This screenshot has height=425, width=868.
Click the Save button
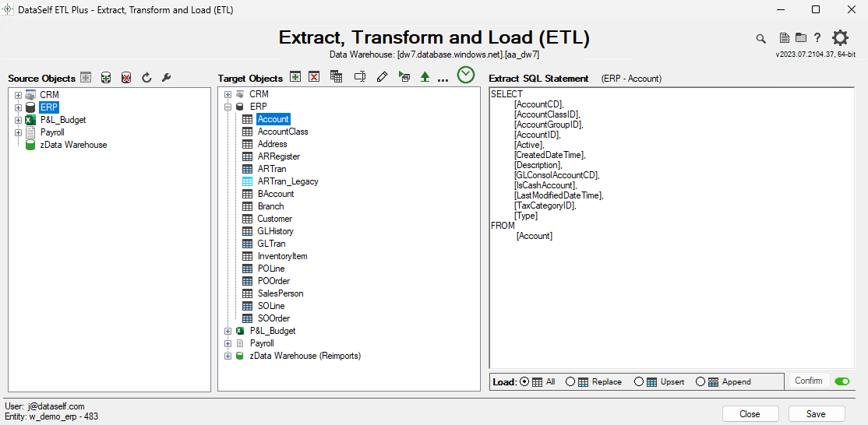click(x=816, y=414)
